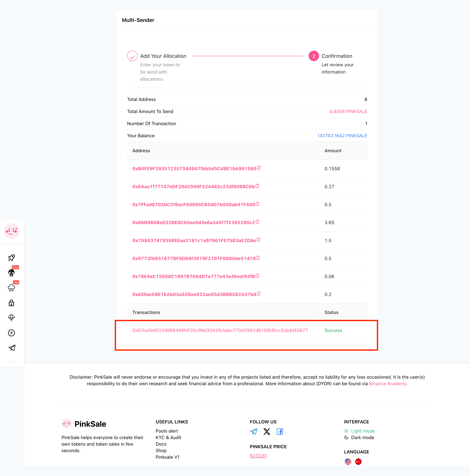Click the plus circle sidebar icon

point(12,333)
